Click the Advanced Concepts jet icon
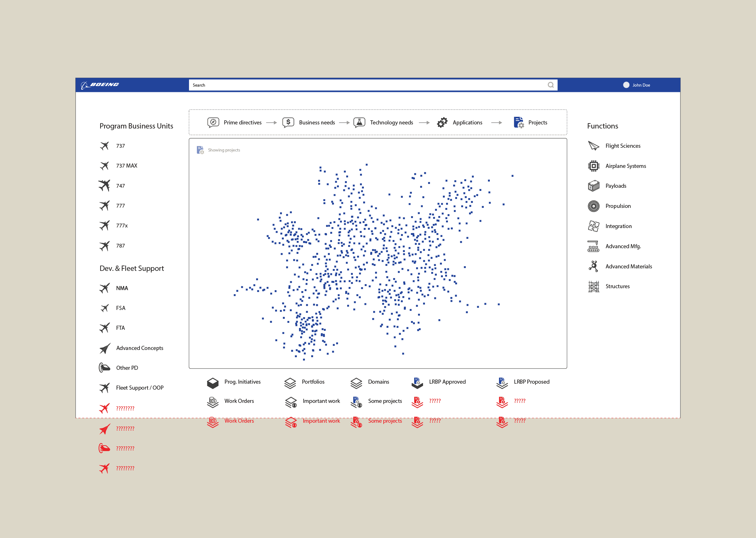756x538 pixels. click(105, 348)
